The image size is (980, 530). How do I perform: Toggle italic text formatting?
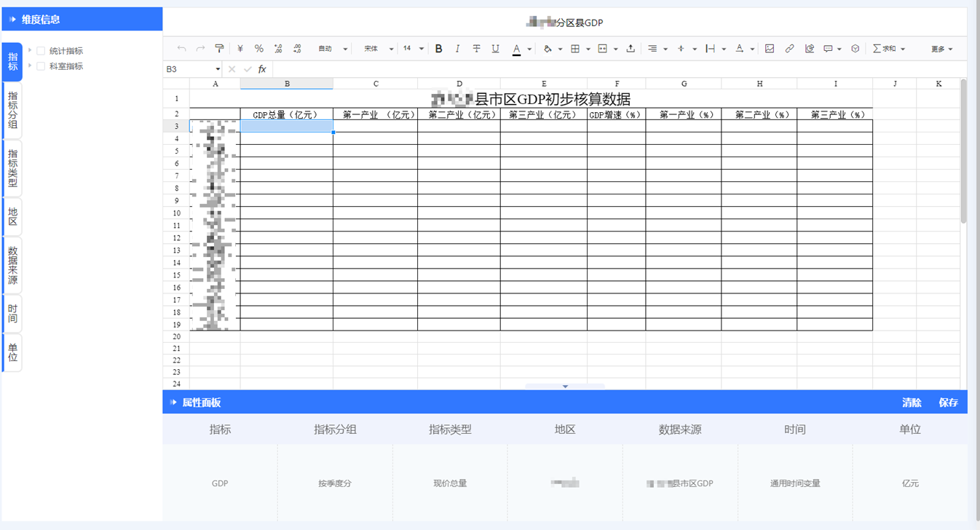pos(457,49)
